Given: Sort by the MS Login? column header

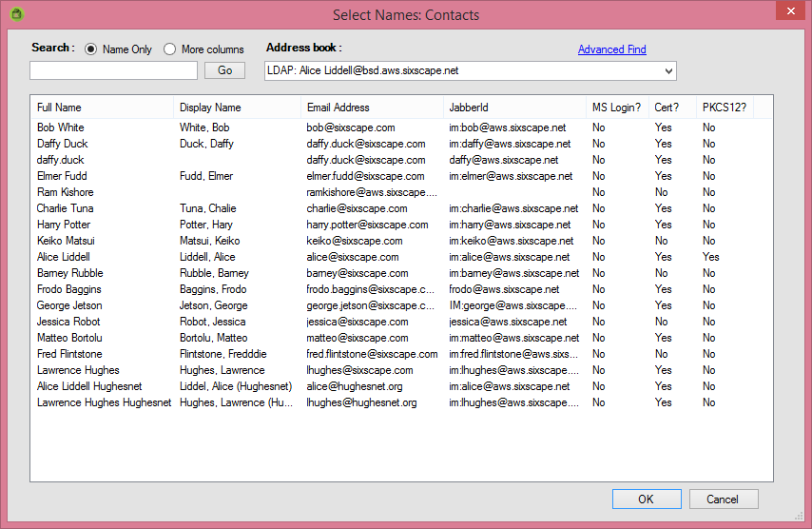Looking at the screenshot, I should (x=616, y=108).
